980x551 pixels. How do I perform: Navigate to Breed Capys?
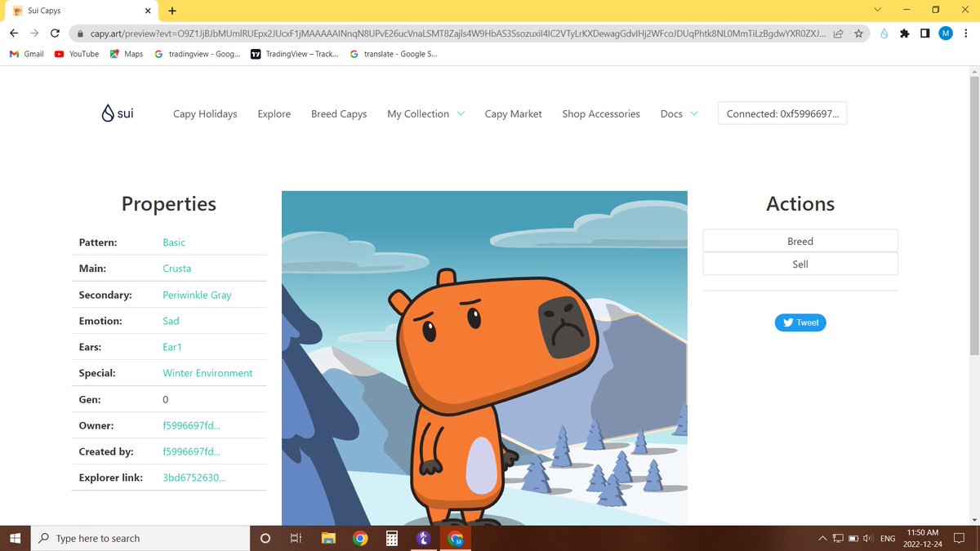pyautogui.click(x=339, y=114)
